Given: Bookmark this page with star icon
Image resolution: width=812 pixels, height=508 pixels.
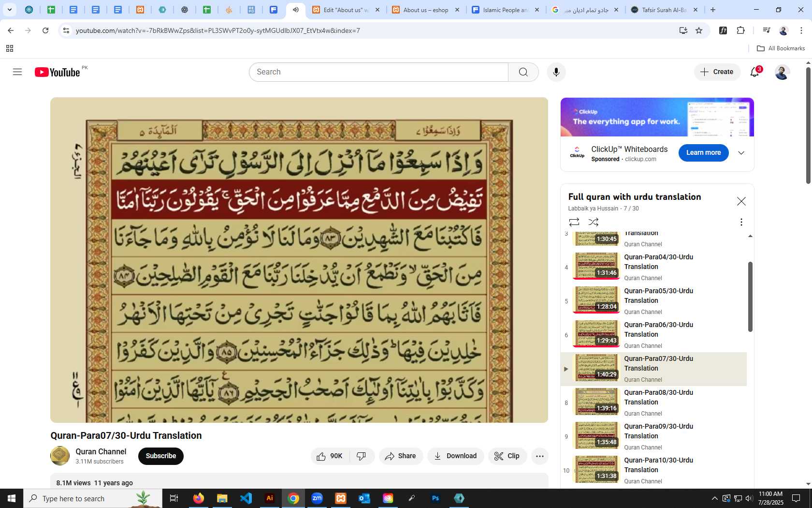Looking at the screenshot, I should 699,30.
